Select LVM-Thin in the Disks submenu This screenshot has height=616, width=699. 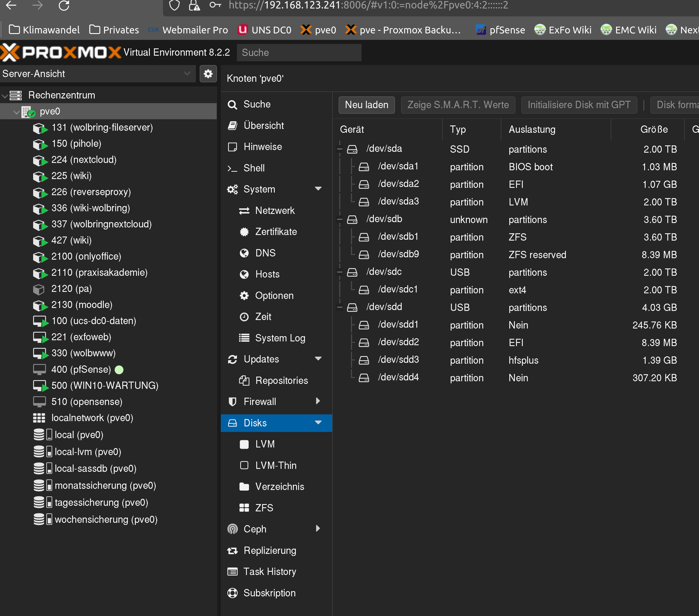[276, 465]
